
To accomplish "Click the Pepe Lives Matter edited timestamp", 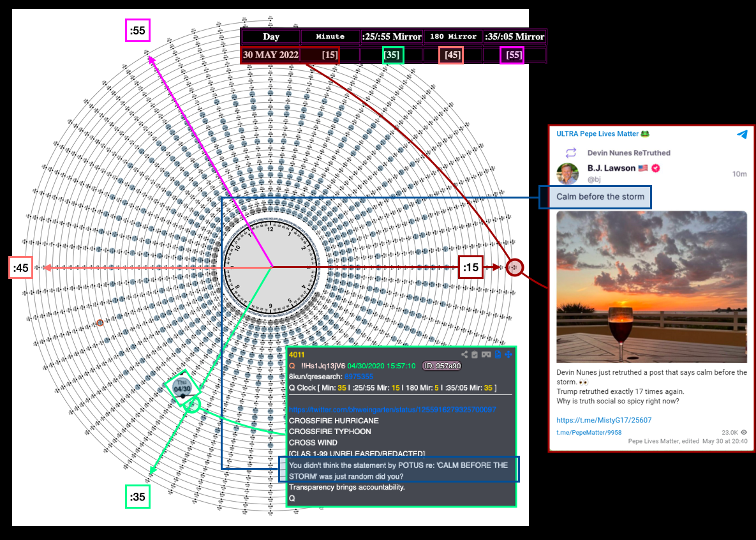I will (x=688, y=441).
